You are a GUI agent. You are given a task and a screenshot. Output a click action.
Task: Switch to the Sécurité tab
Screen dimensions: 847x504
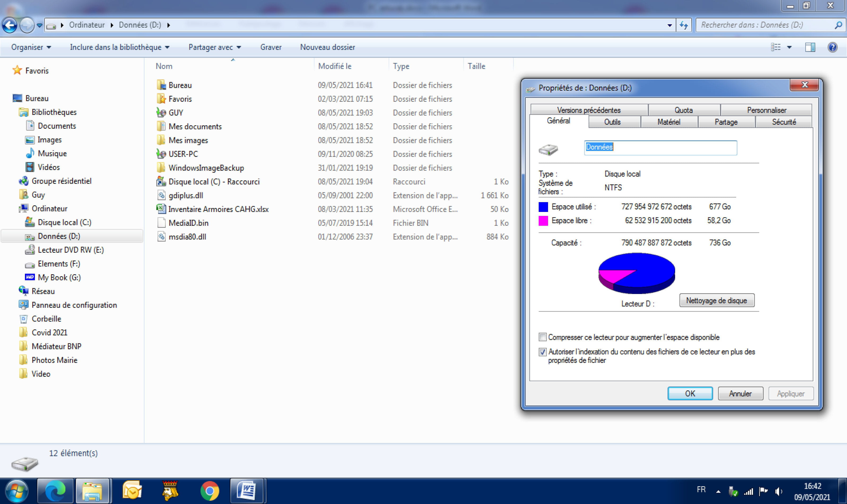coord(784,122)
